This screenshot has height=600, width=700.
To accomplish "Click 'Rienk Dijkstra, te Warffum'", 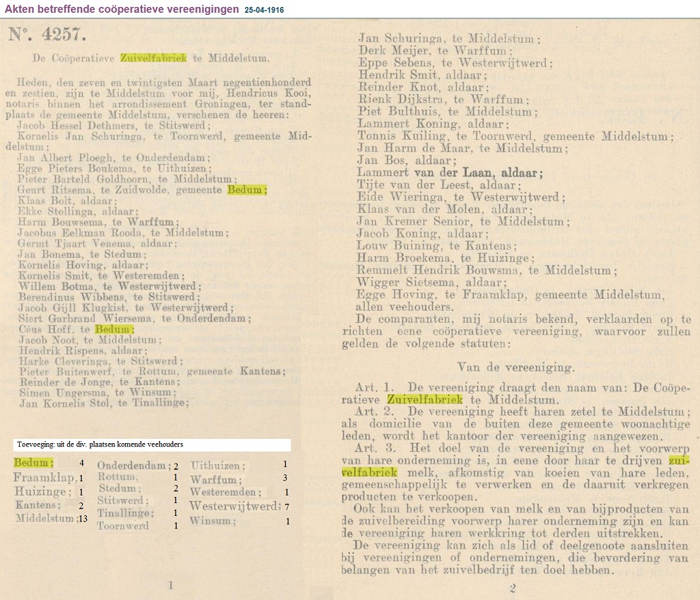I will [x=444, y=99].
